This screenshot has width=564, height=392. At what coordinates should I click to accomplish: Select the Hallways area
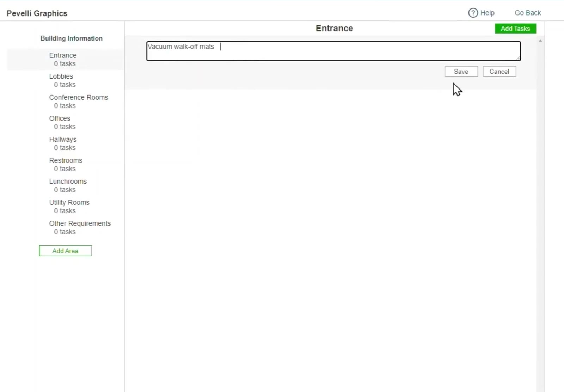63,140
